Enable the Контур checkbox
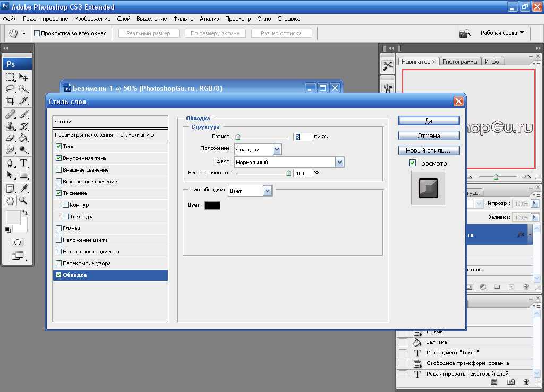The height and width of the screenshot is (392, 544). (65, 205)
